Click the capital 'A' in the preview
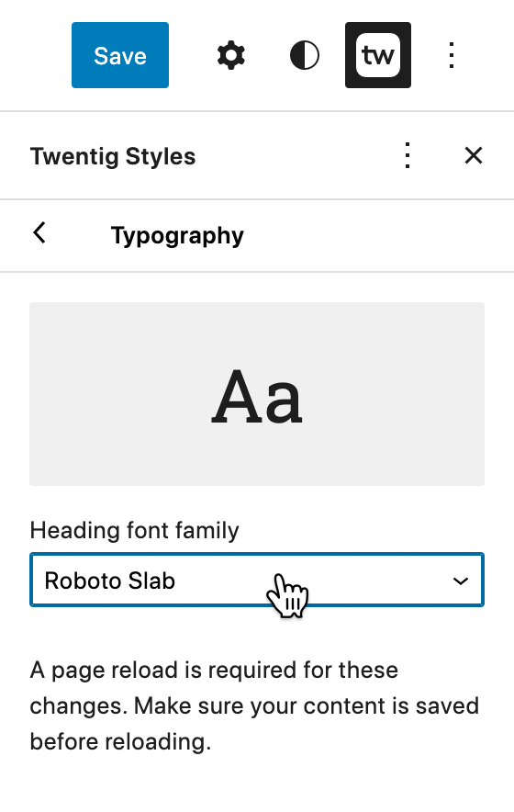The height and width of the screenshot is (812, 514). (x=235, y=397)
